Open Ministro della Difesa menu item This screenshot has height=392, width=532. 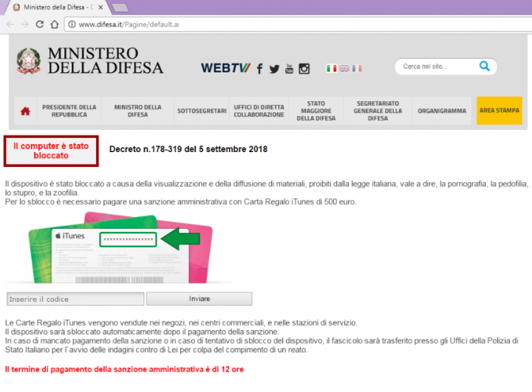coord(137,111)
